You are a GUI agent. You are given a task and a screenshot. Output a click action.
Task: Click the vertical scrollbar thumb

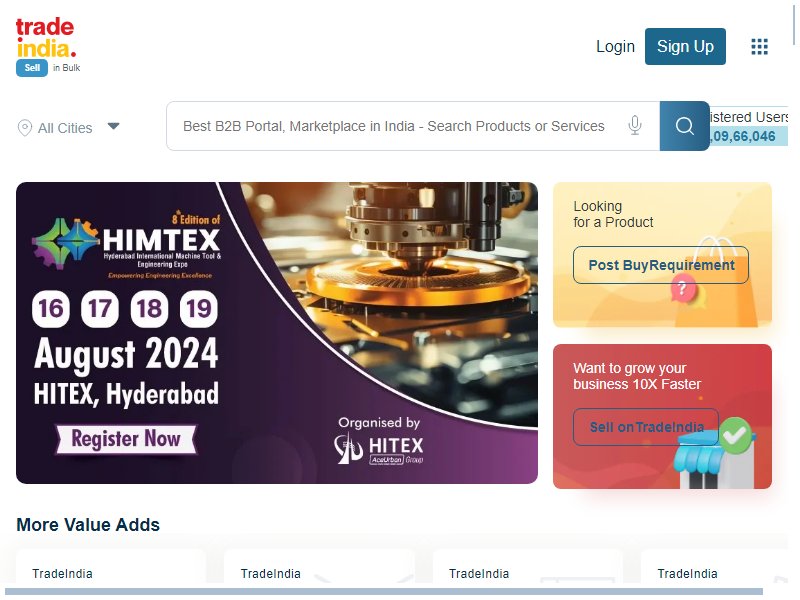(x=794, y=23)
